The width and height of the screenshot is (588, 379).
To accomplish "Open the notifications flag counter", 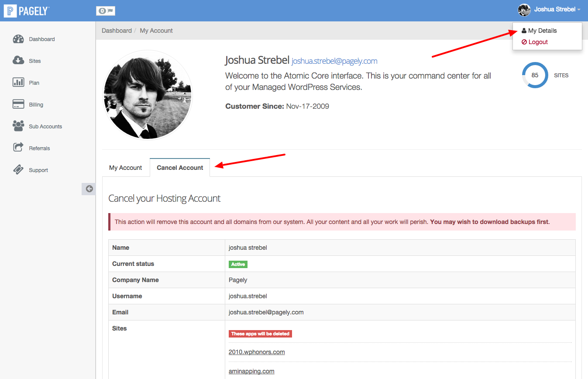I will (106, 11).
